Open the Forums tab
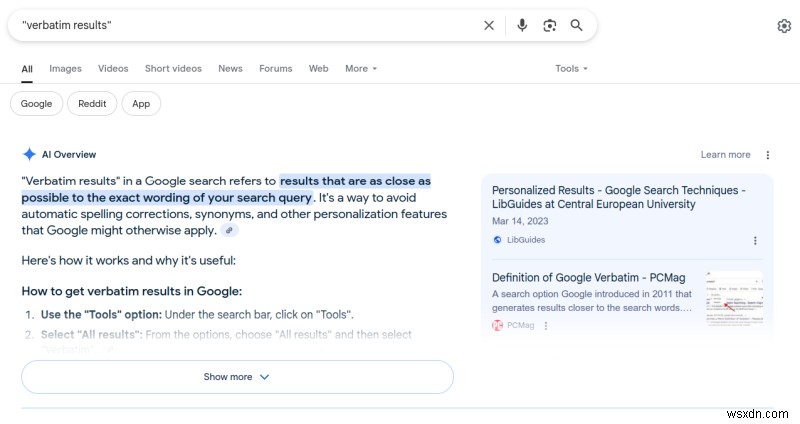The height and width of the screenshot is (424, 800). point(276,68)
